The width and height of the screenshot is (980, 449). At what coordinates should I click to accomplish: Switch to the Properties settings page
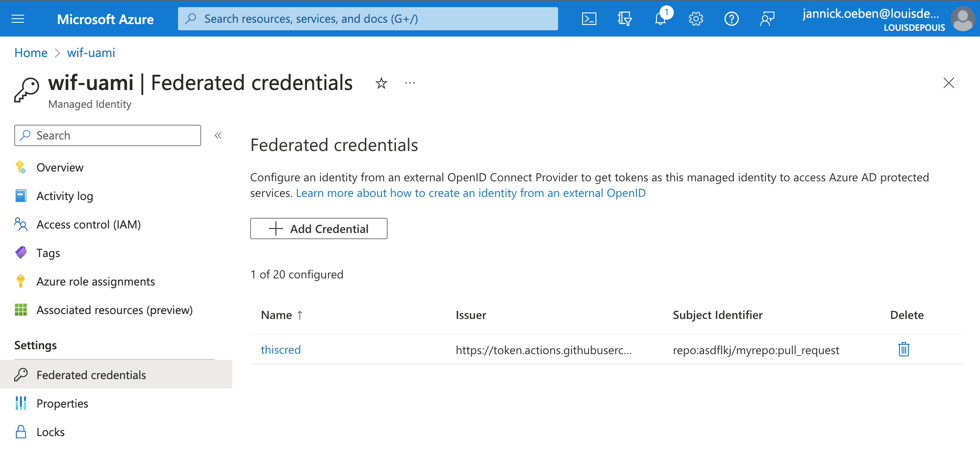62,403
